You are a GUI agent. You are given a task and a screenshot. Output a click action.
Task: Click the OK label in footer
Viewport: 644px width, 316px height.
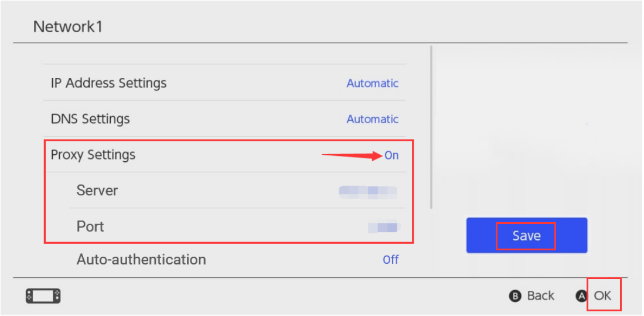(602, 295)
